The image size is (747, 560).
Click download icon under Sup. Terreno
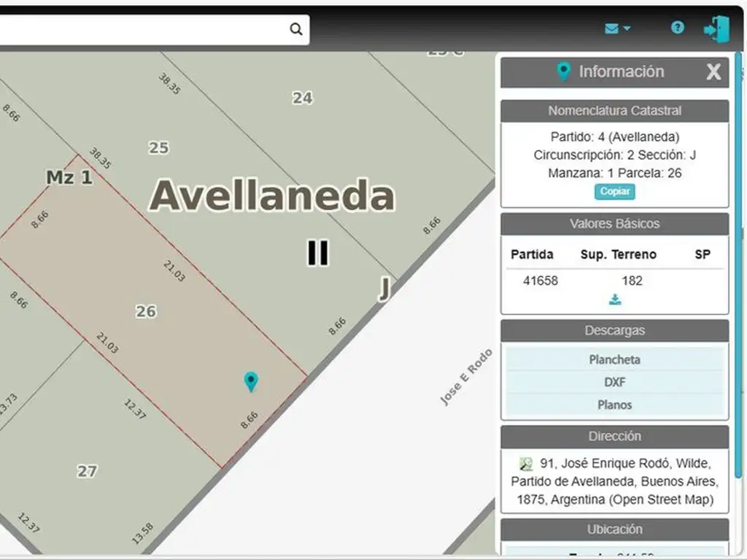click(615, 300)
